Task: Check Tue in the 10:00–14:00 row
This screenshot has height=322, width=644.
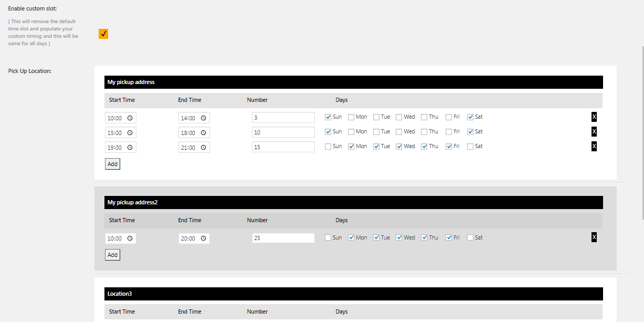Action: (x=376, y=117)
